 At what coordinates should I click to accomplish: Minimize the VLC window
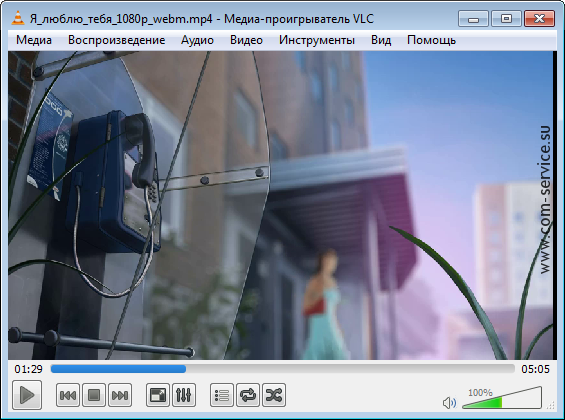click(x=473, y=19)
